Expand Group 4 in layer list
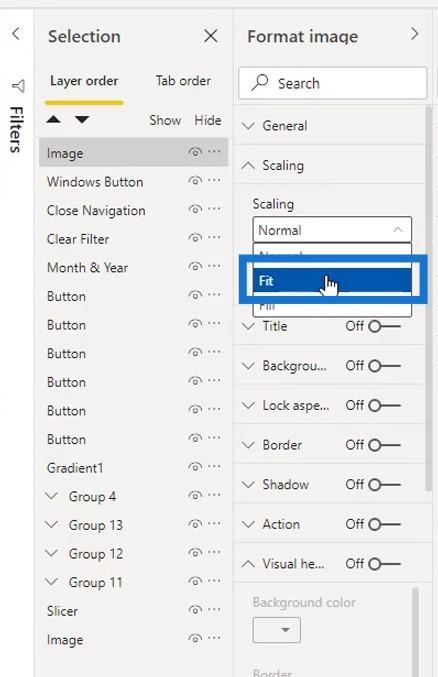The image size is (438, 677). pos(51,496)
